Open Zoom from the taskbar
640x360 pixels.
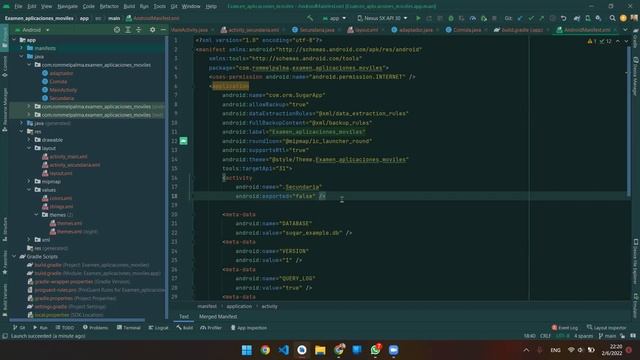393,350
